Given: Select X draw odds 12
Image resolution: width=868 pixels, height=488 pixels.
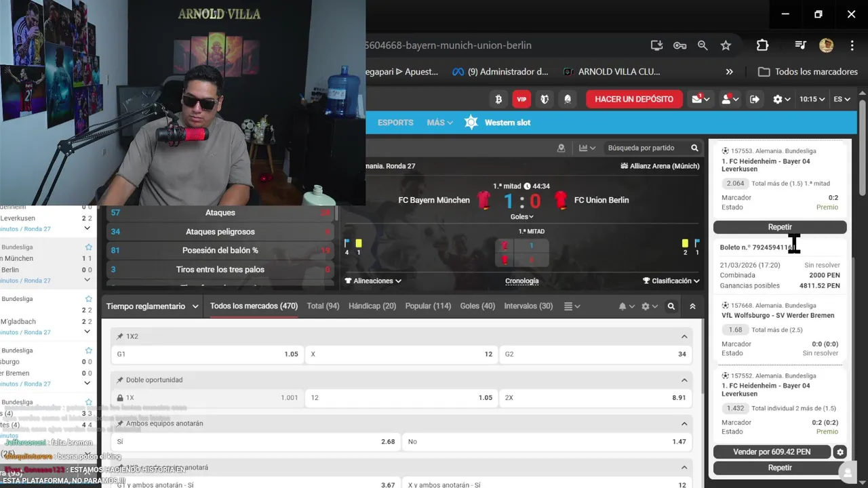Looking at the screenshot, I should click(401, 354).
